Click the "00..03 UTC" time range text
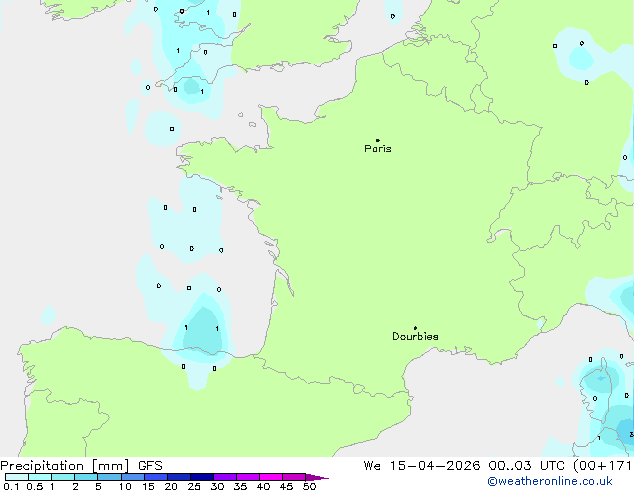 (526, 466)
